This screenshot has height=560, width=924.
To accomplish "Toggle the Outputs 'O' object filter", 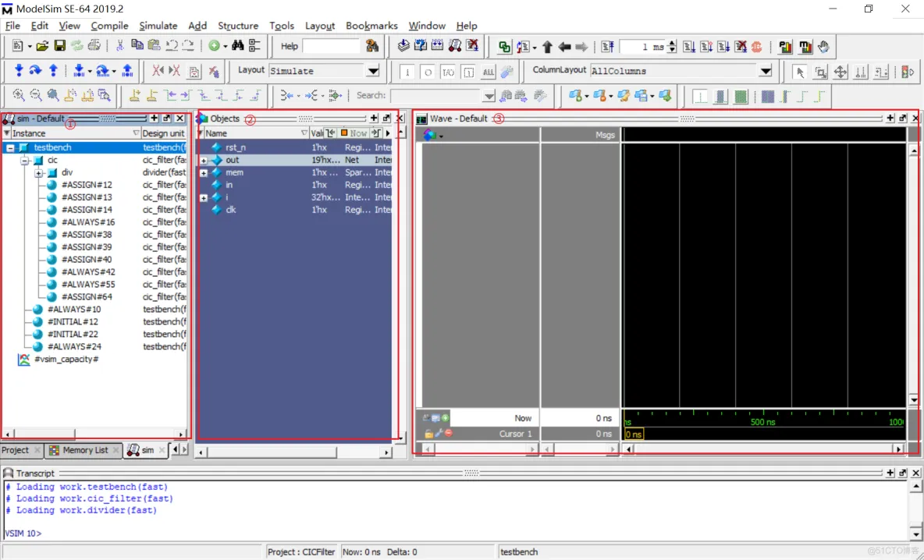I will (428, 72).
